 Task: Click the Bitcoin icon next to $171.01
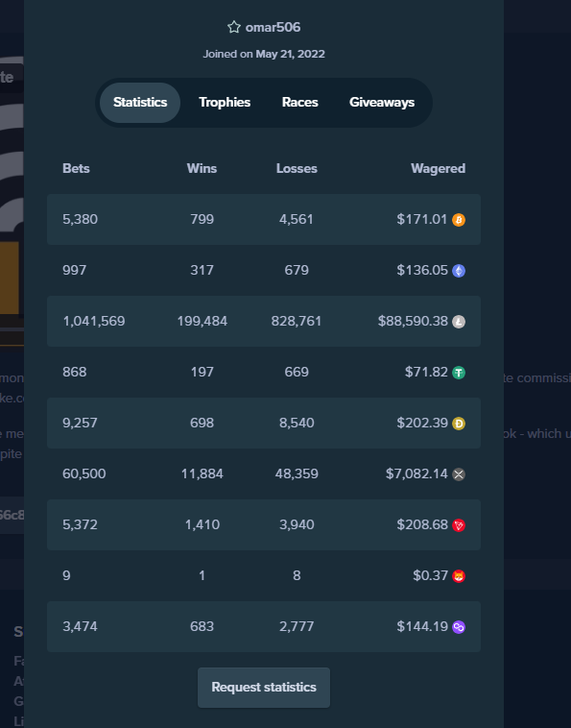[x=459, y=220]
